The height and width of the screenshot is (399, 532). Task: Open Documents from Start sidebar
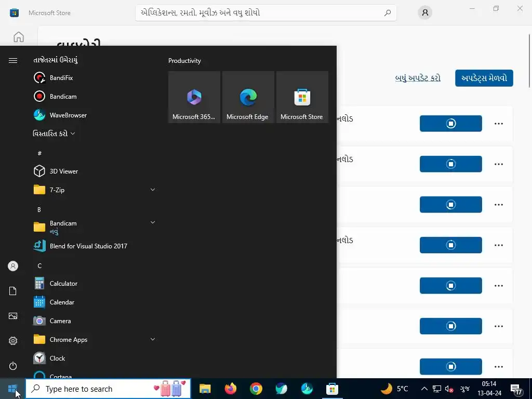click(13, 291)
